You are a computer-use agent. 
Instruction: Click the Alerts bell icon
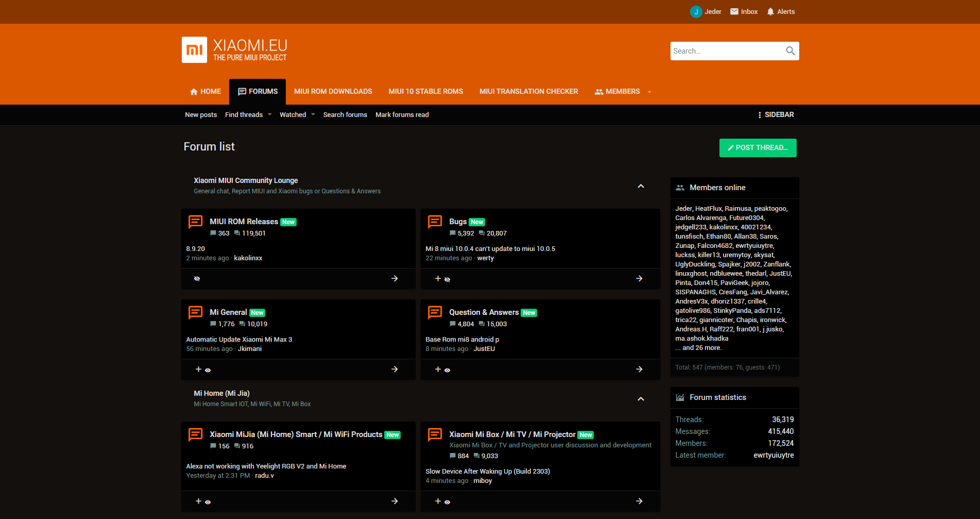(x=770, y=11)
